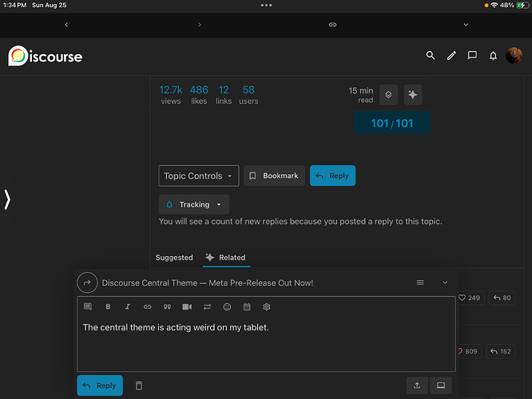Insert blockquote from composer toolbar
Screen dimensions: 532x399
point(167,306)
